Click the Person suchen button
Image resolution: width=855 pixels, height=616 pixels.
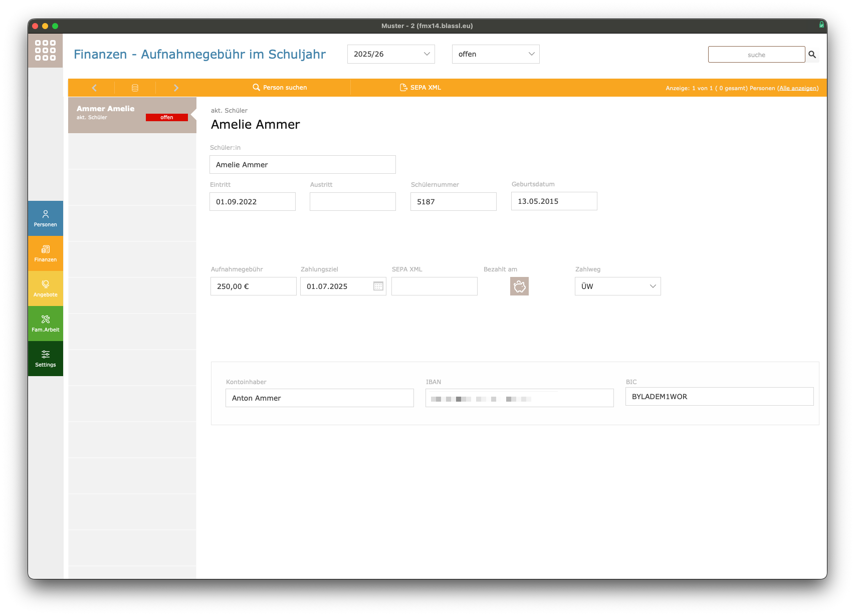click(280, 88)
